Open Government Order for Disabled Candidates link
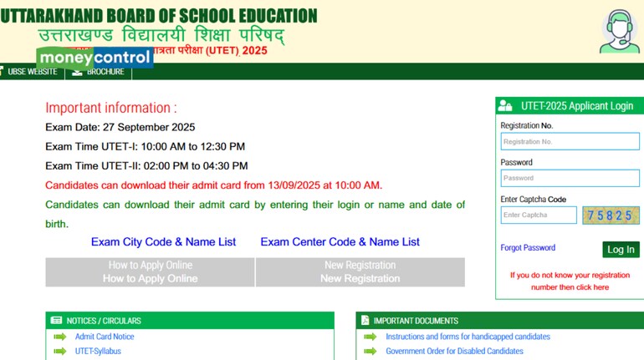This screenshot has width=644, height=360. 454,352
